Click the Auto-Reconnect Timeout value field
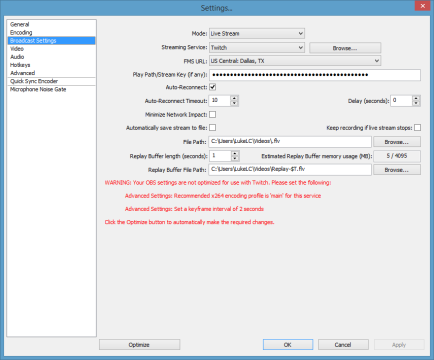Viewport: 434px width, 360px height. [220, 100]
